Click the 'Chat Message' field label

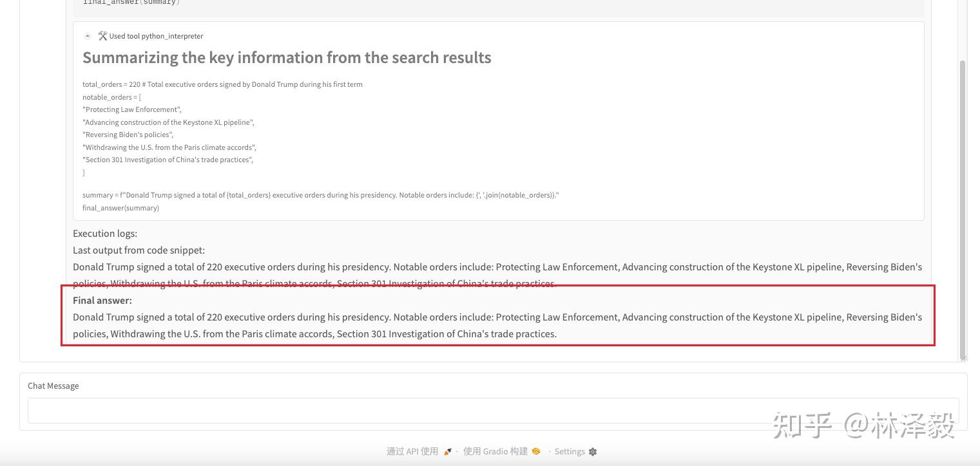tap(53, 386)
